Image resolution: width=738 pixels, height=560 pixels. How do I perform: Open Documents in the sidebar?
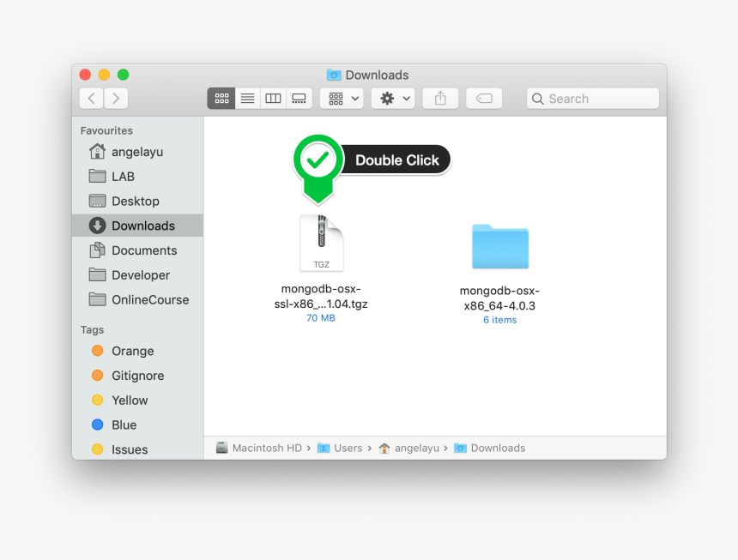137,250
